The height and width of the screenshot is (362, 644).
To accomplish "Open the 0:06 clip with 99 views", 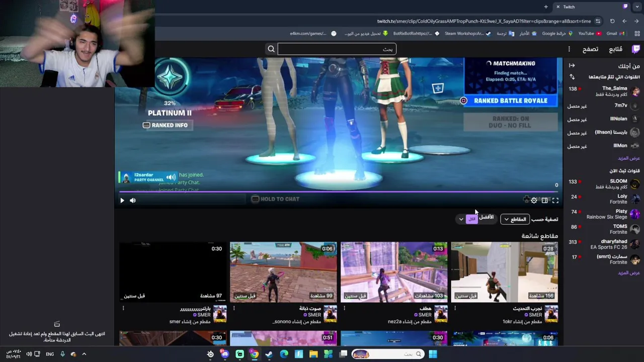I will [x=283, y=272].
